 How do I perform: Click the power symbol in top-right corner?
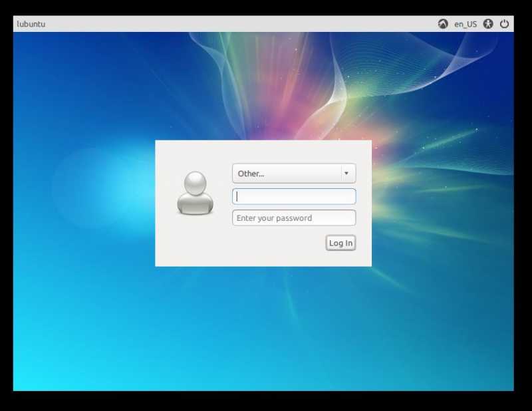point(504,24)
